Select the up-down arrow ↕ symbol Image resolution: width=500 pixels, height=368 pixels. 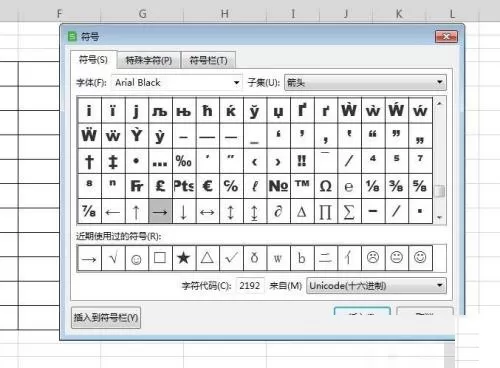pyautogui.click(x=231, y=211)
